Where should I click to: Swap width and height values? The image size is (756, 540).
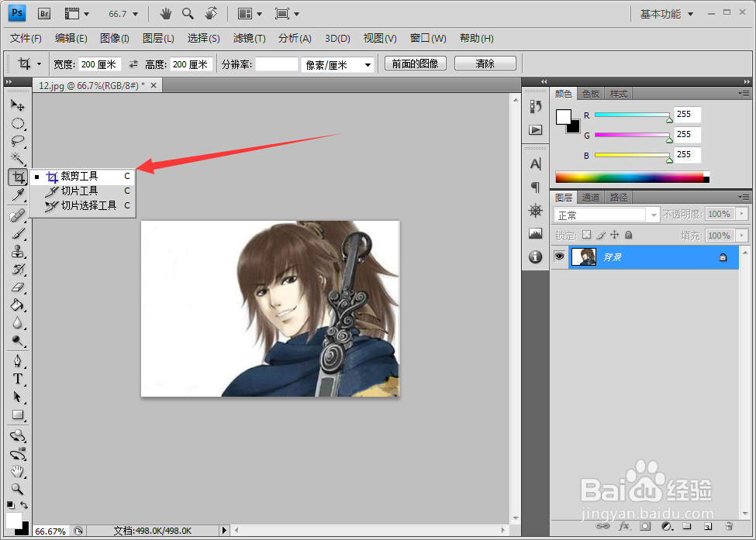[133, 64]
